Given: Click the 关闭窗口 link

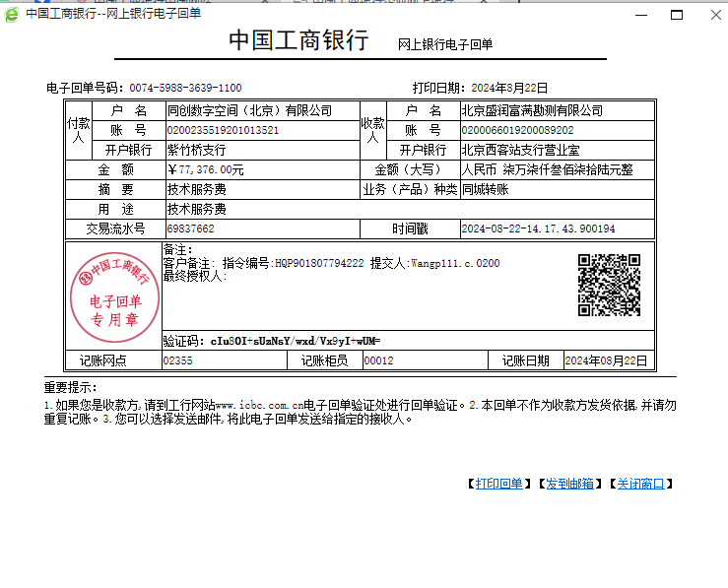Looking at the screenshot, I should (640, 484).
